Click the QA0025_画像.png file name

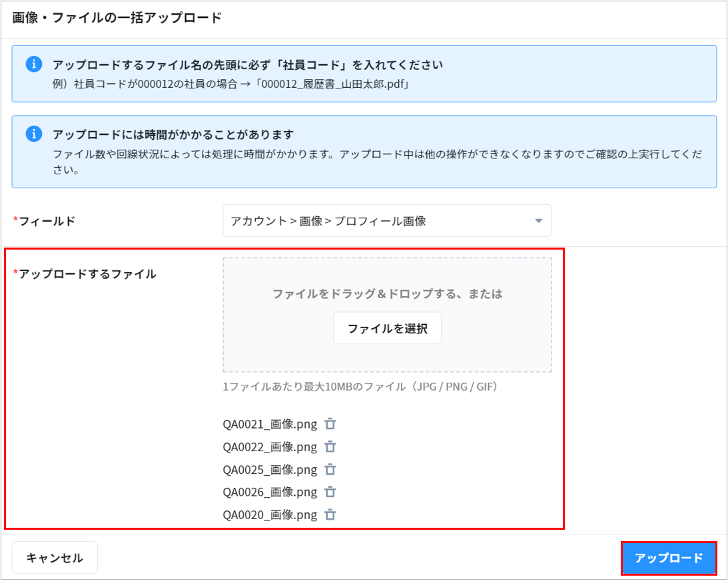click(x=270, y=469)
